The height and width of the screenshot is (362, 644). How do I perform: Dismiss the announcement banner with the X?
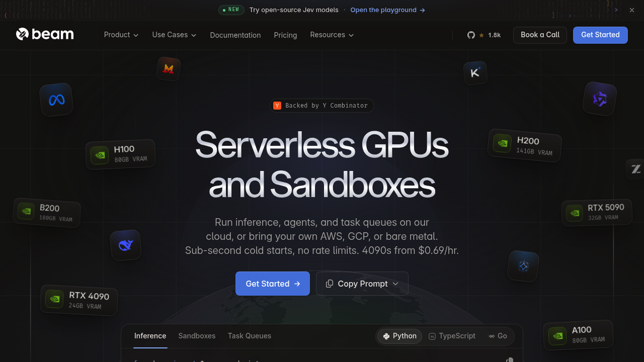point(632,10)
